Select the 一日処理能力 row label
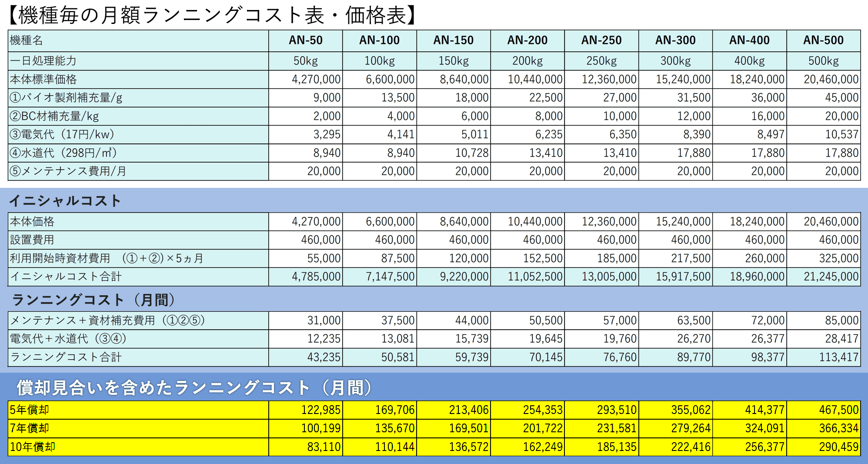This screenshot has width=868, height=464. [138, 61]
